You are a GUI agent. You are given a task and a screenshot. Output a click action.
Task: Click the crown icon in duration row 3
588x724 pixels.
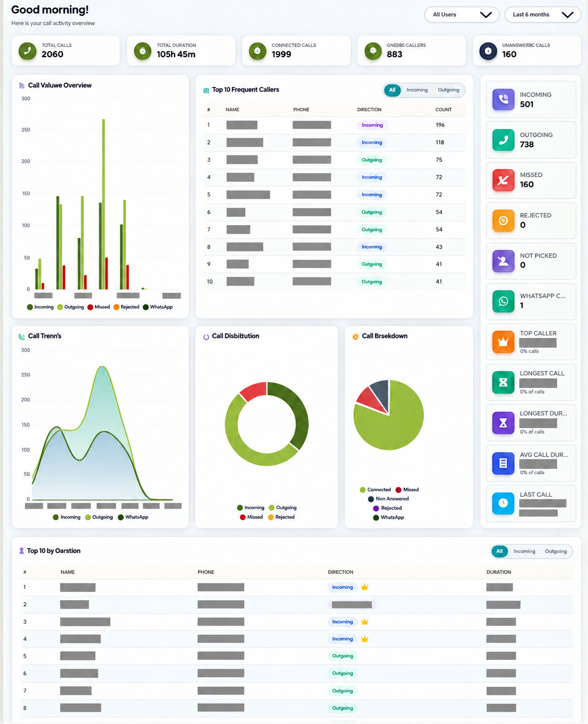coord(365,622)
